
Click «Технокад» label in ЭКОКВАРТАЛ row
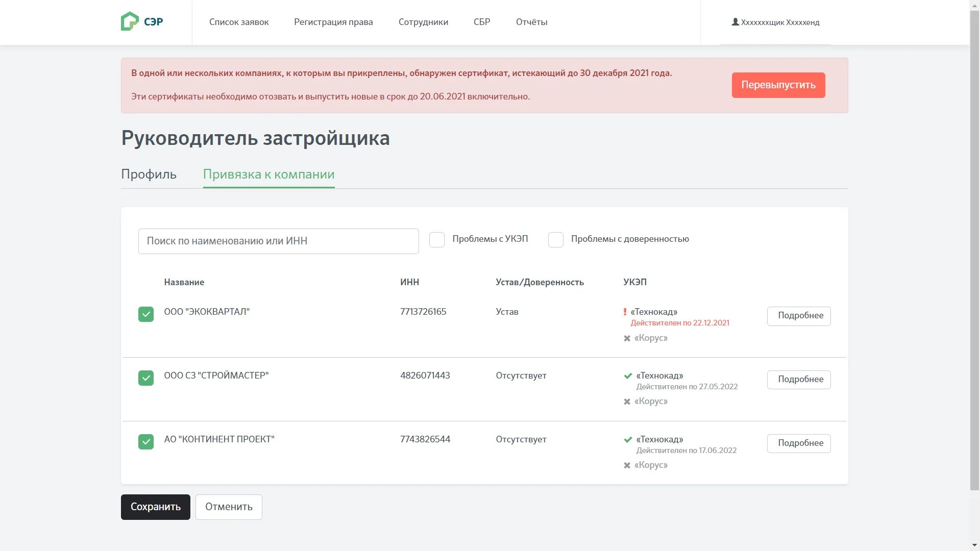click(x=654, y=312)
